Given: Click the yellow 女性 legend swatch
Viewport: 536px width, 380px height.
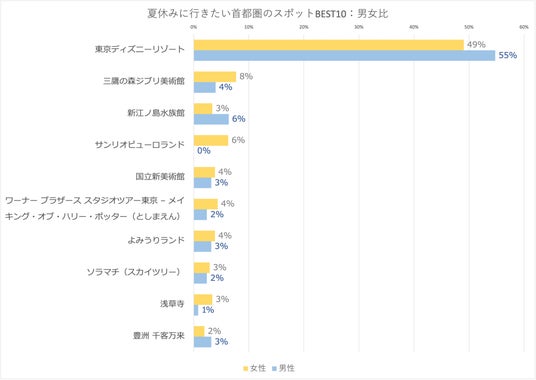Looking at the screenshot, I should [245, 369].
